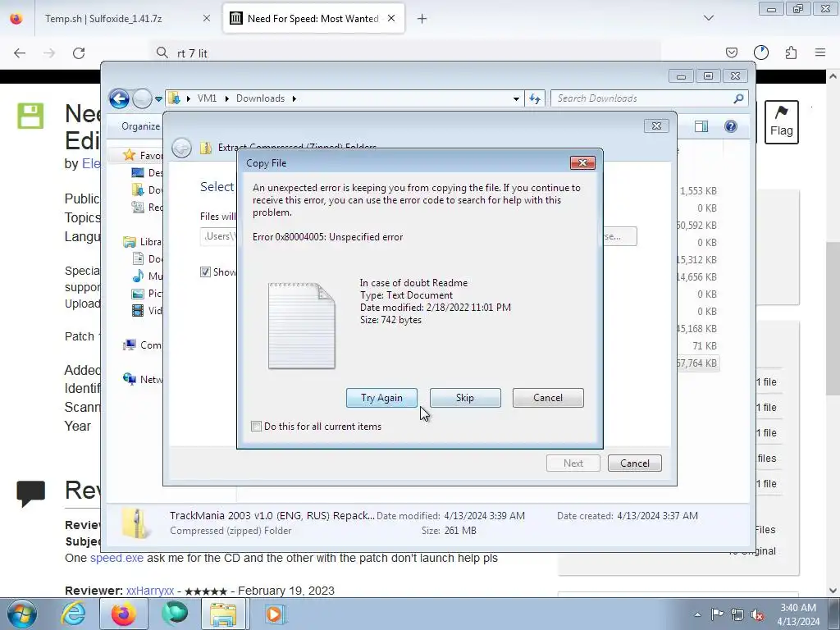
Task: Close the Temp.sh browser tab
Action: tap(206, 18)
